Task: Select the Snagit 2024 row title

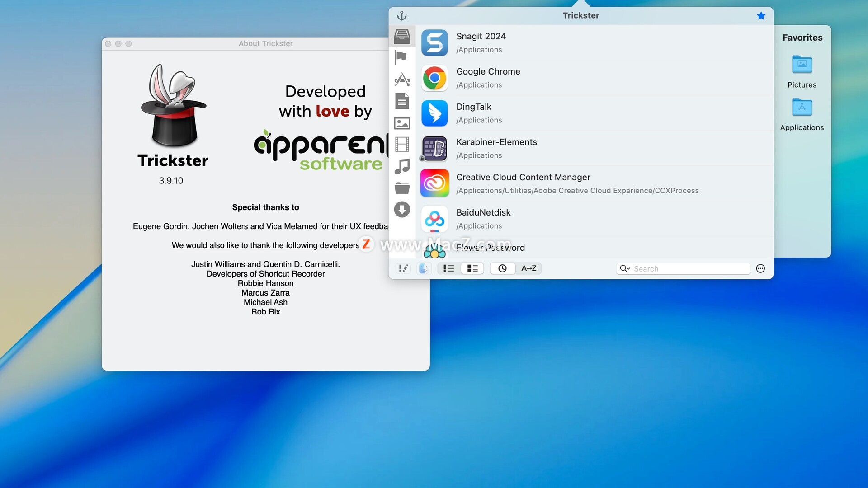Action: point(481,36)
